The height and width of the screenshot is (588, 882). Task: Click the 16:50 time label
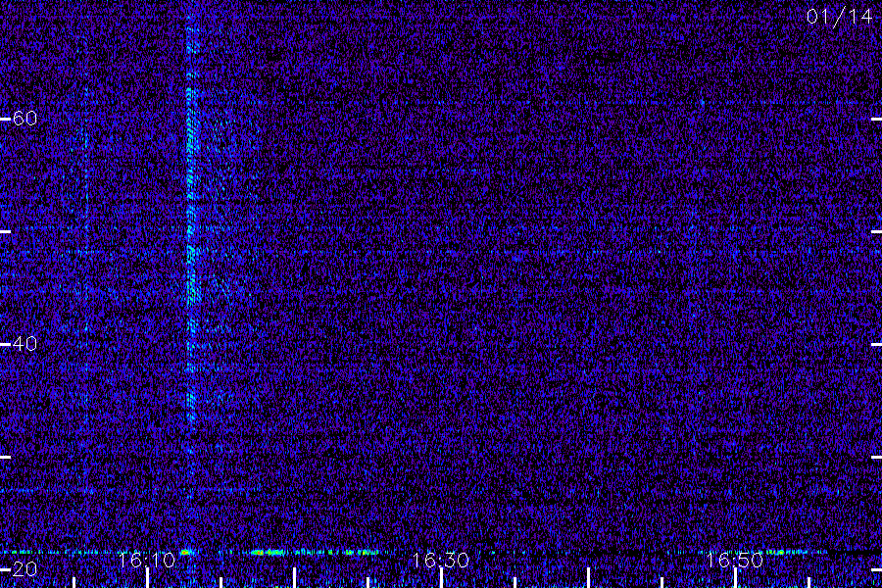tap(734, 560)
